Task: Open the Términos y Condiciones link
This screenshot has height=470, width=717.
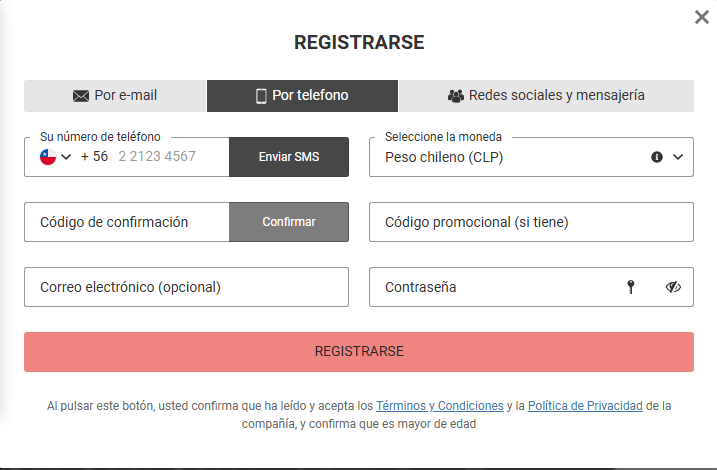Action: [440, 406]
